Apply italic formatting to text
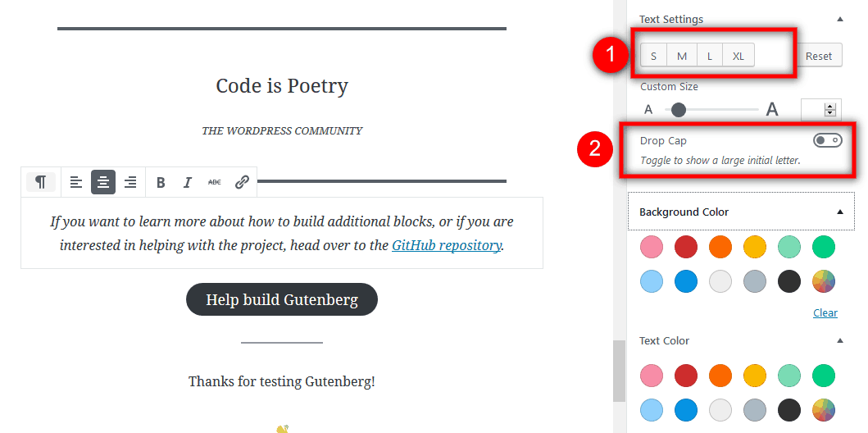Viewport: 868px width, 433px height. pos(187,182)
